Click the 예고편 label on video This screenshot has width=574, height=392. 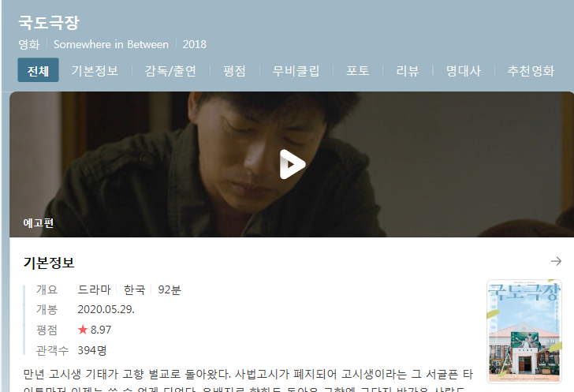click(39, 222)
